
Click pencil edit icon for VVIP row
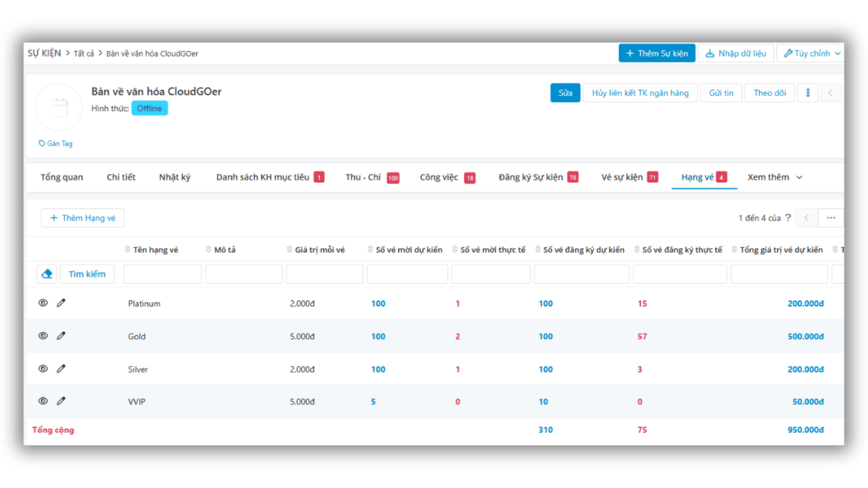61,401
